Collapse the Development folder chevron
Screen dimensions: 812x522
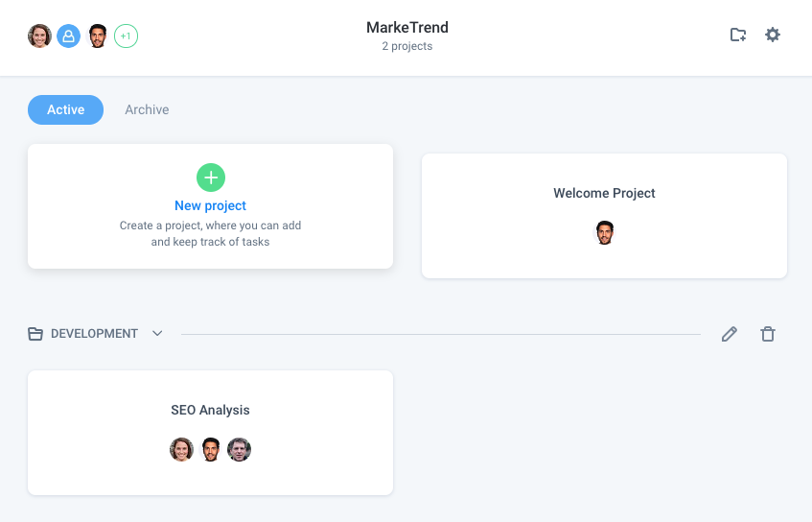(157, 334)
